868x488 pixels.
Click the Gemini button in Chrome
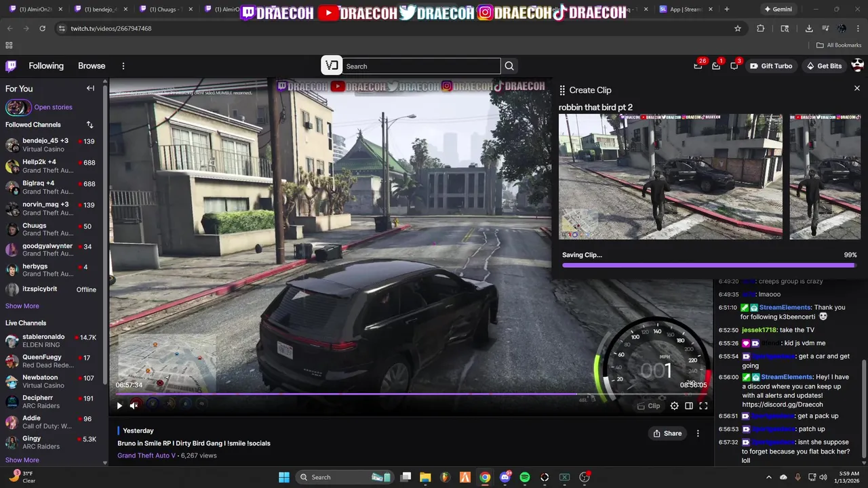[778, 9]
